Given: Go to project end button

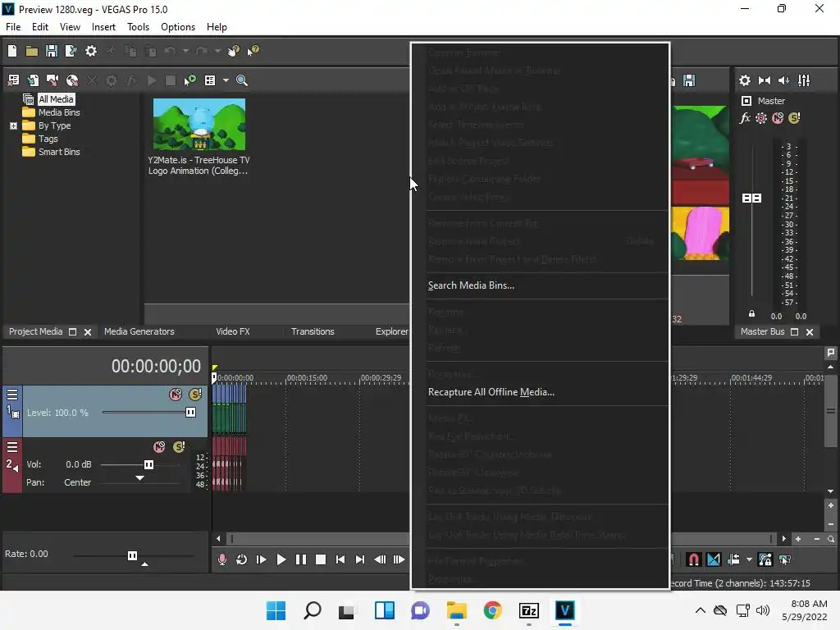Looking at the screenshot, I should [360, 559].
